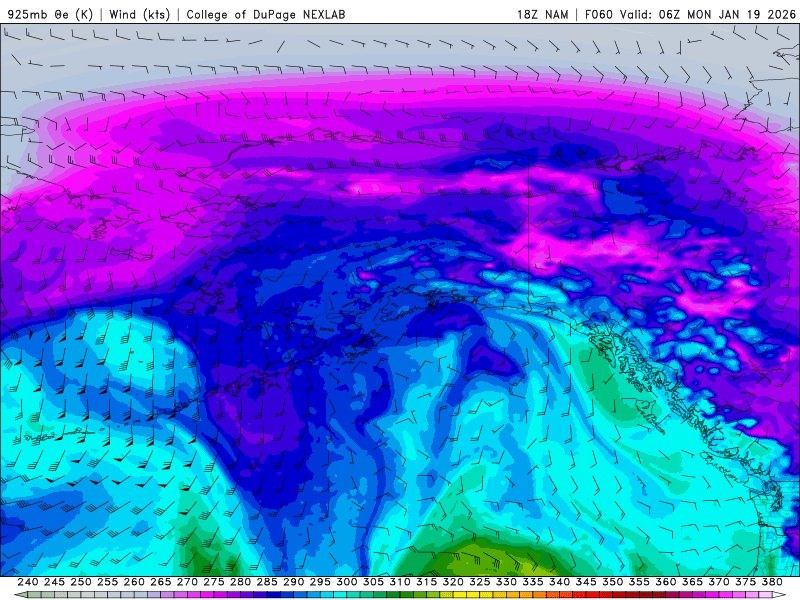This screenshot has width=800, height=600.
Task: Click the 370 colorbar label
Action: pyautogui.click(x=719, y=582)
